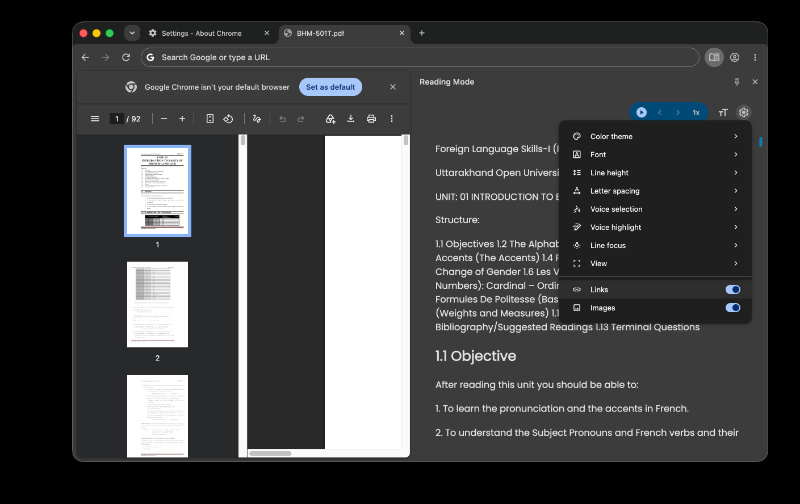Click the Reading Mode side panel icon

tap(714, 57)
